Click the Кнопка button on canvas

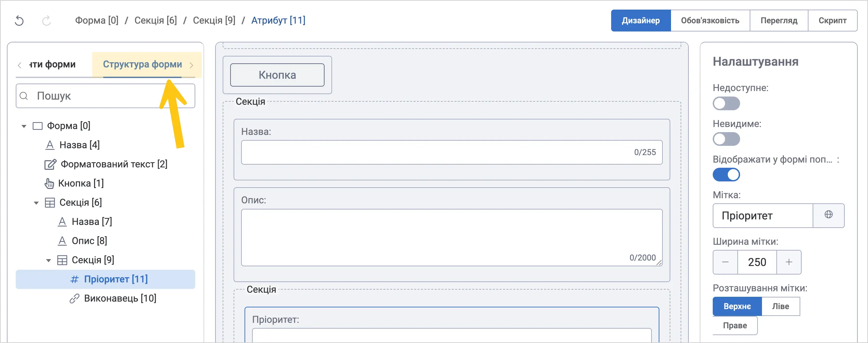(277, 75)
